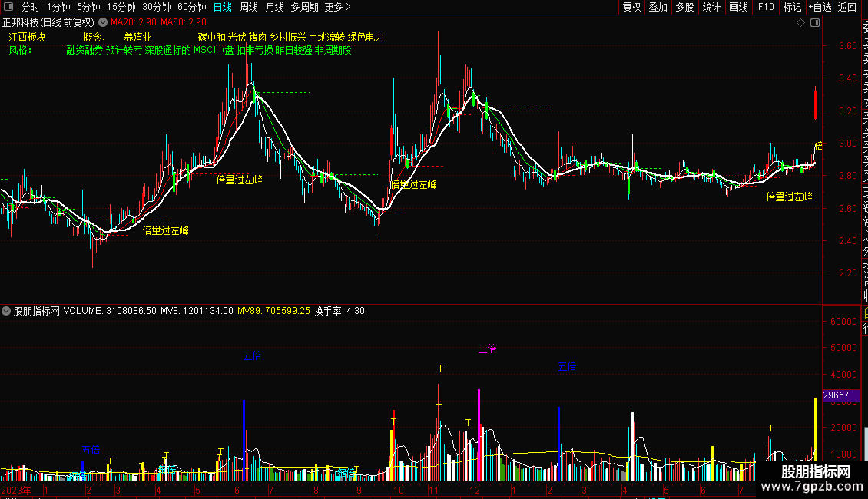Select the 周线 weekly chart tab
Image resolution: width=868 pixels, height=499 pixels.
(248, 7)
